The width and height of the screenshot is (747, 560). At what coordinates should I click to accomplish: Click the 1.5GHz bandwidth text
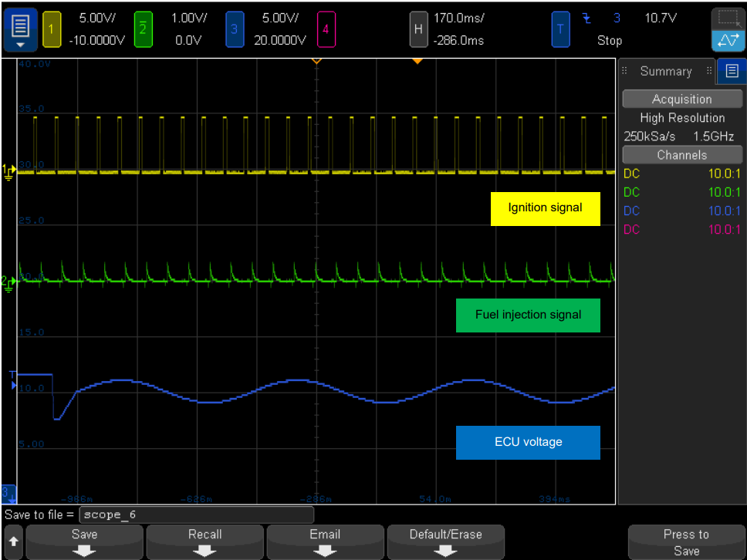tap(713, 137)
